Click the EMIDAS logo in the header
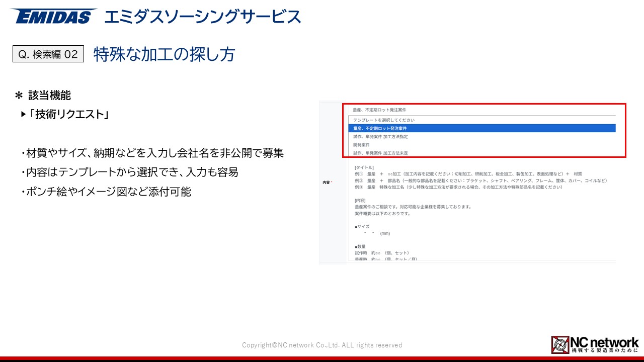 (53, 17)
